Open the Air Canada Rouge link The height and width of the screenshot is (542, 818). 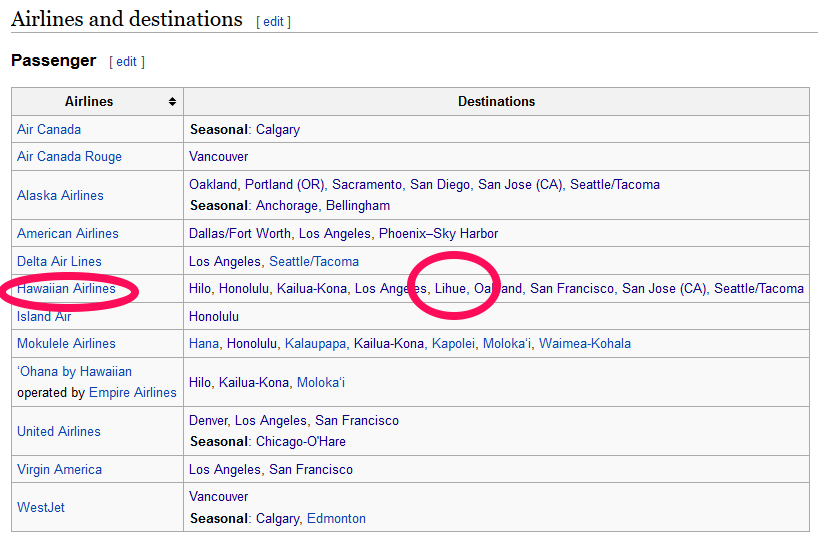69,156
